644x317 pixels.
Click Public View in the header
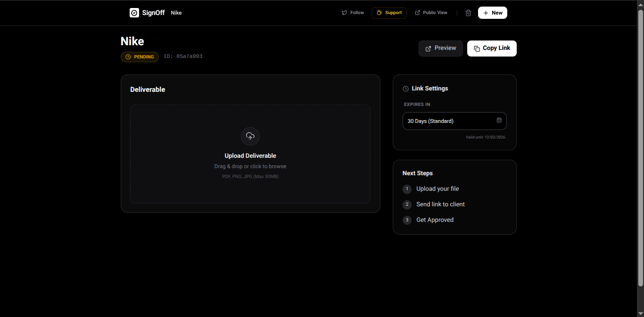[x=435, y=13]
